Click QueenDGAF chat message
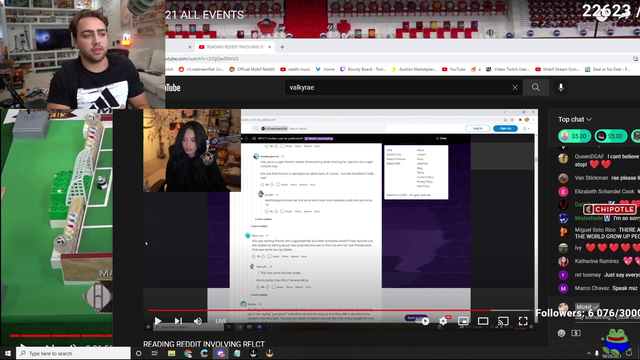Image resolution: width=640 pixels, height=360 pixels. 599,160
